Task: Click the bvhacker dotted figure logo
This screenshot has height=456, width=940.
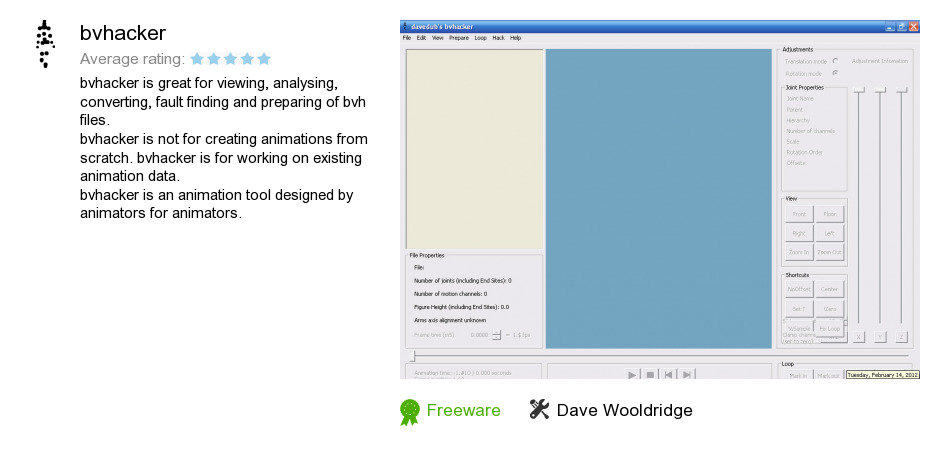Action: point(44,44)
